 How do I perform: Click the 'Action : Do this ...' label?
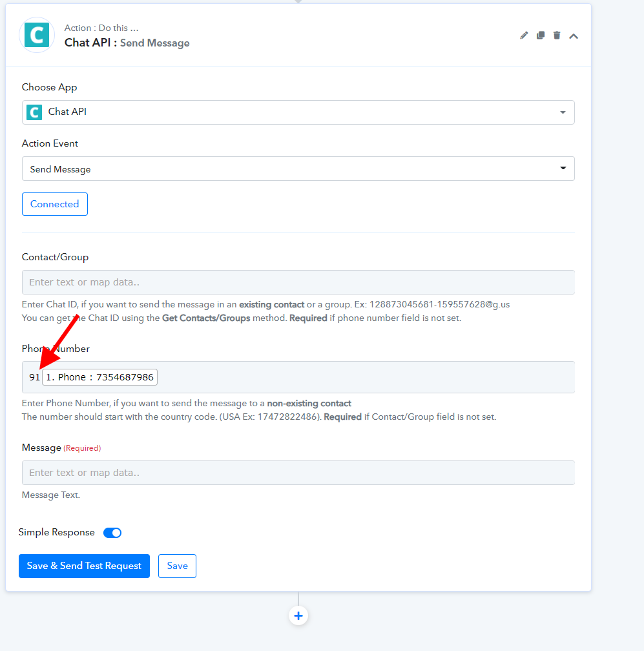[x=101, y=28]
